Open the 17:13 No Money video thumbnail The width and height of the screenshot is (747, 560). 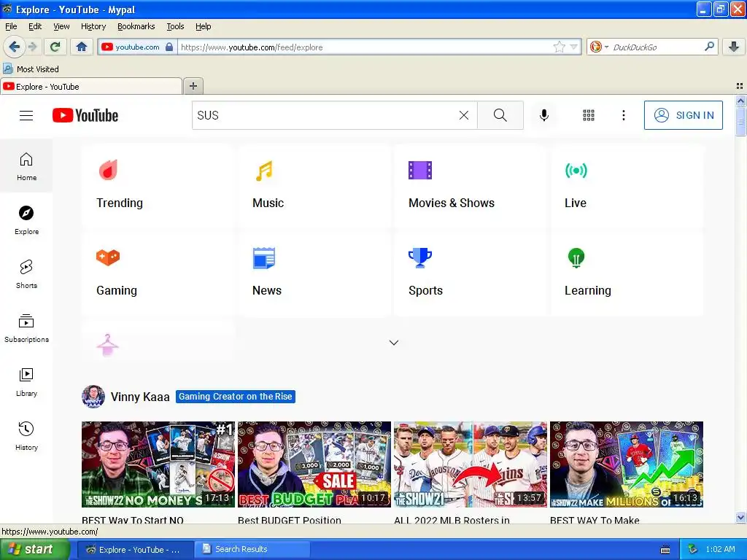pyautogui.click(x=158, y=464)
